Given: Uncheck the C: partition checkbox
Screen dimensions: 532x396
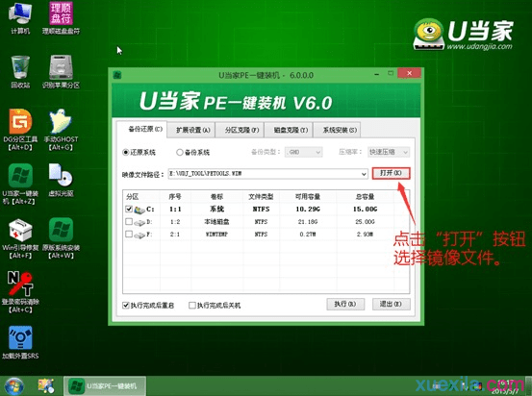Looking at the screenshot, I should 129,209.
